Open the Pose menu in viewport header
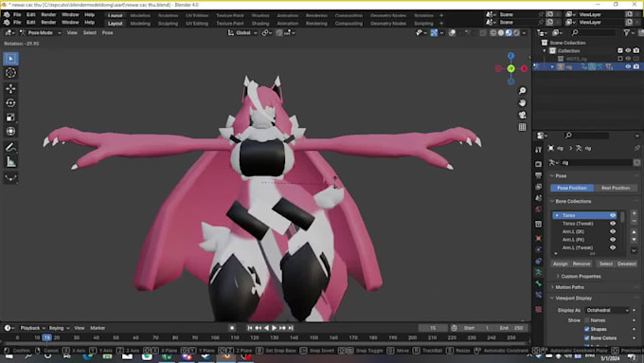 (107, 33)
